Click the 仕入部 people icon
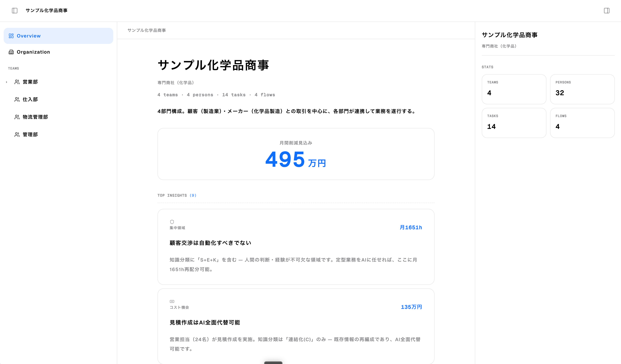Viewport: 621px width, 364px height. (17, 100)
